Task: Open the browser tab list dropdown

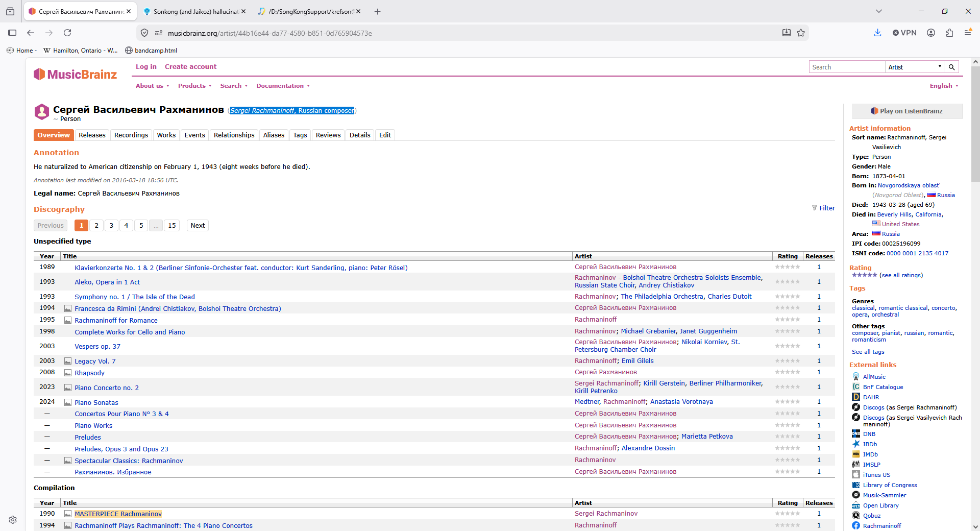Action: click(878, 11)
